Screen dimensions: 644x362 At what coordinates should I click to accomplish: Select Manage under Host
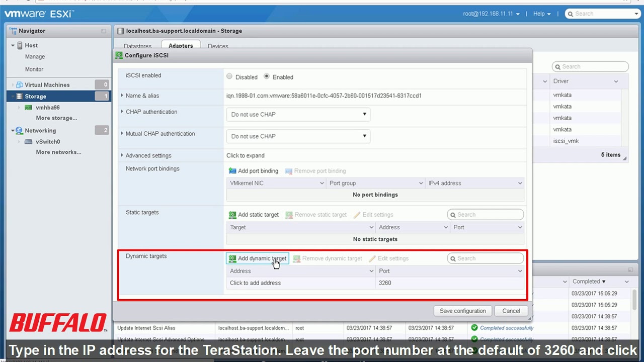pos(35,57)
